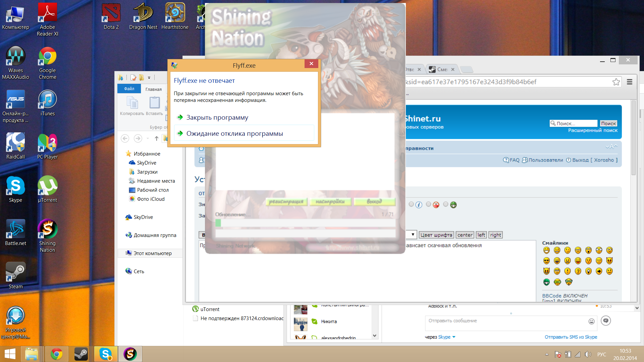Switch to the Сме... Chrome tab
The height and width of the screenshot is (362, 644).
(x=442, y=69)
